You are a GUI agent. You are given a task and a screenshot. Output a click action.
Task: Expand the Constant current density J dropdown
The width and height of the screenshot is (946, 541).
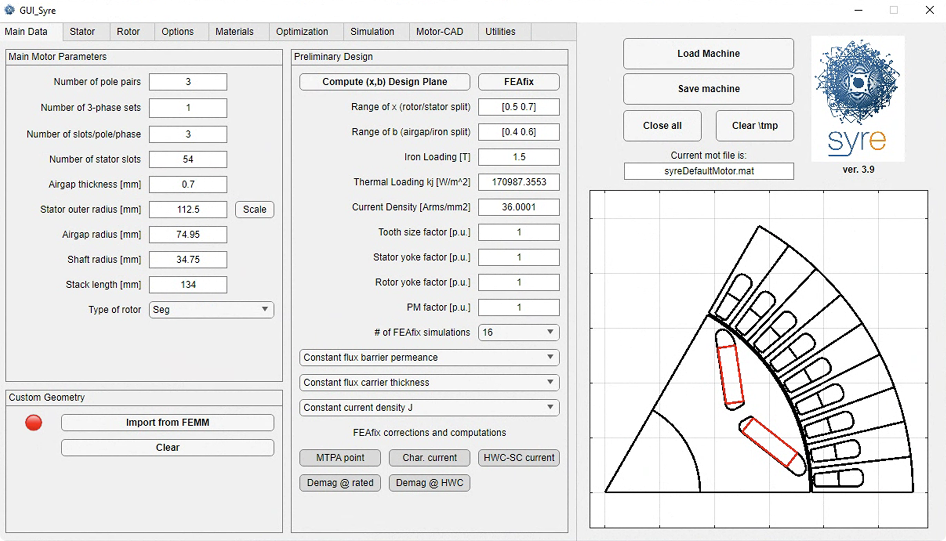(429, 407)
